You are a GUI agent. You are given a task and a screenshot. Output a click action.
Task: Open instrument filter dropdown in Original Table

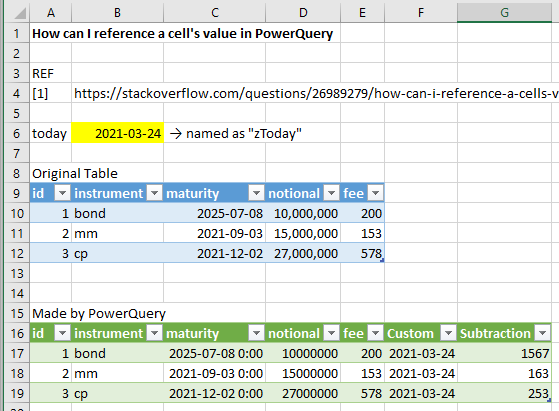pyautogui.click(x=154, y=193)
